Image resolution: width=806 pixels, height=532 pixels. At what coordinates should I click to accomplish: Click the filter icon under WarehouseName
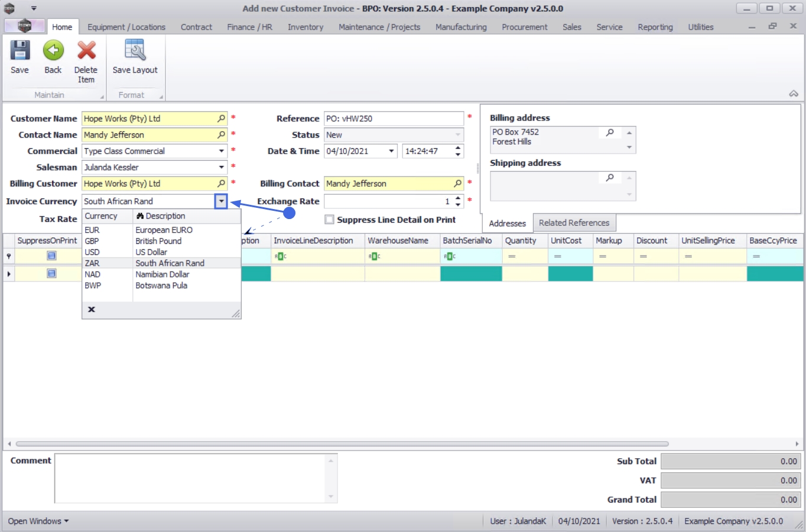click(x=375, y=256)
